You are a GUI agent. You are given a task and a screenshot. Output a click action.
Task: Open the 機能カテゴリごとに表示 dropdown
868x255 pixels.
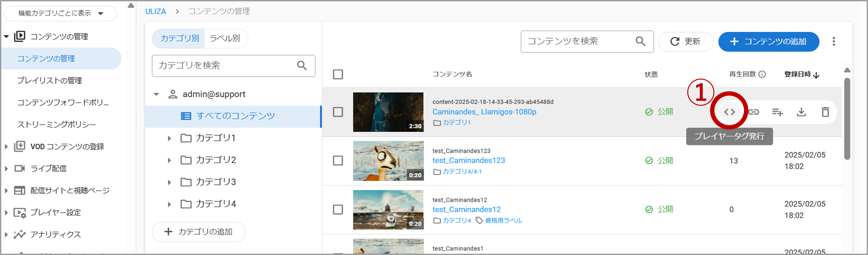click(61, 14)
